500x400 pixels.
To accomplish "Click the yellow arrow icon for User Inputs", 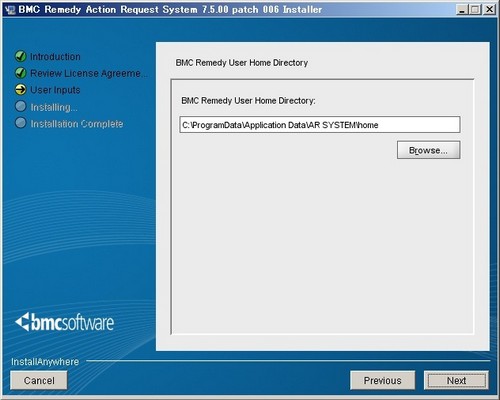I will (21, 90).
